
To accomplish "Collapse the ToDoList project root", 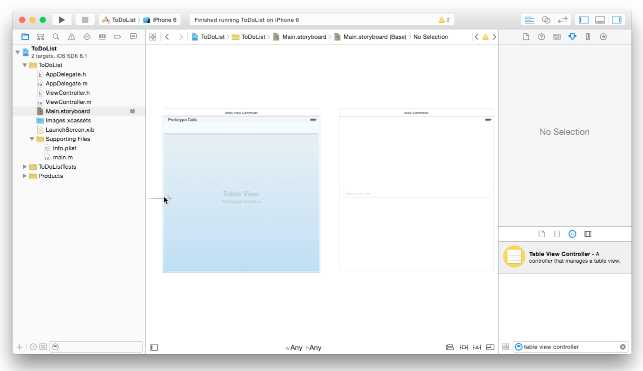I will [18, 52].
